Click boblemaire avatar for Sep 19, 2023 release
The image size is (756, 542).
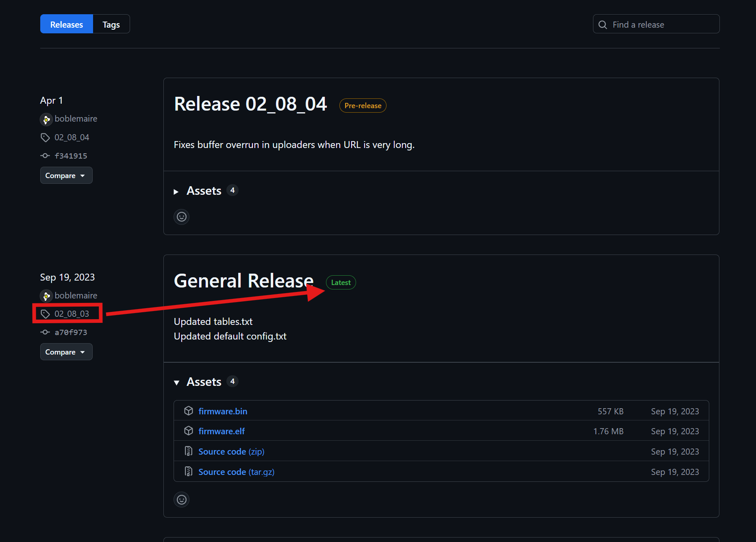pyautogui.click(x=46, y=296)
